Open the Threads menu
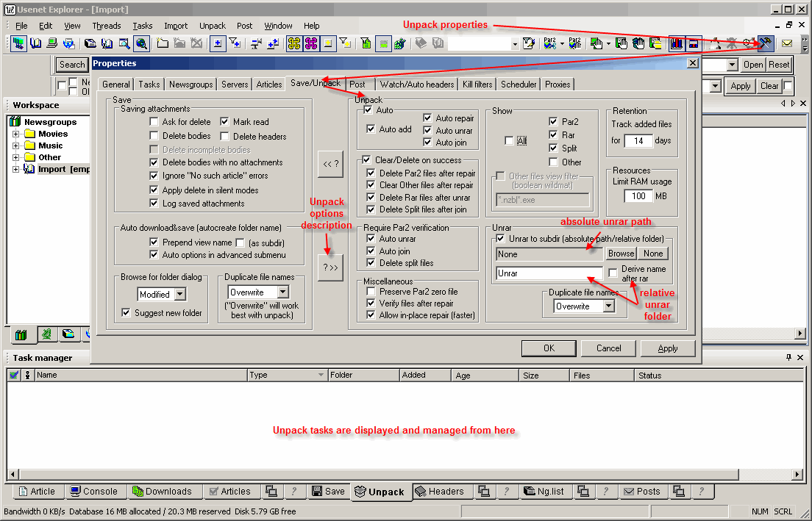 107,26
